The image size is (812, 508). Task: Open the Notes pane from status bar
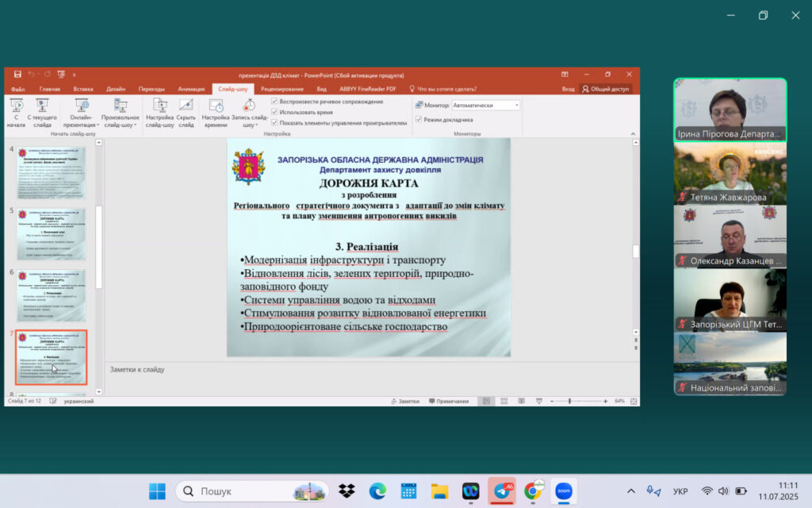point(404,401)
